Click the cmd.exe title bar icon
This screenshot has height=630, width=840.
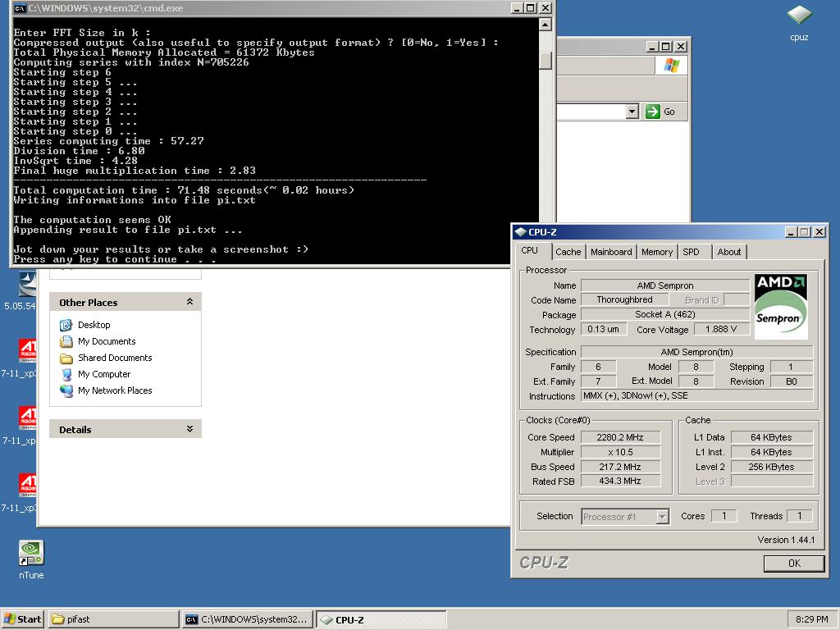point(20,8)
